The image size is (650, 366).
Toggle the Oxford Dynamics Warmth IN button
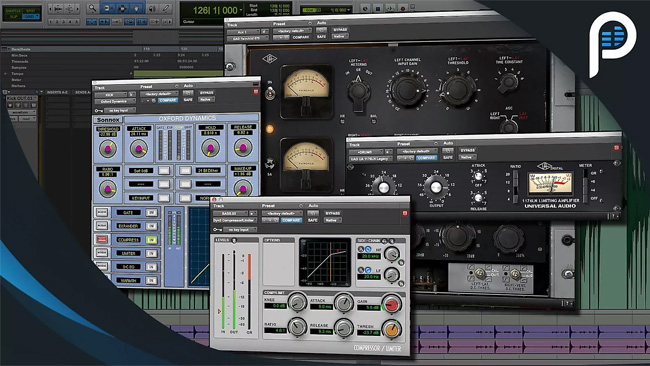point(152,281)
